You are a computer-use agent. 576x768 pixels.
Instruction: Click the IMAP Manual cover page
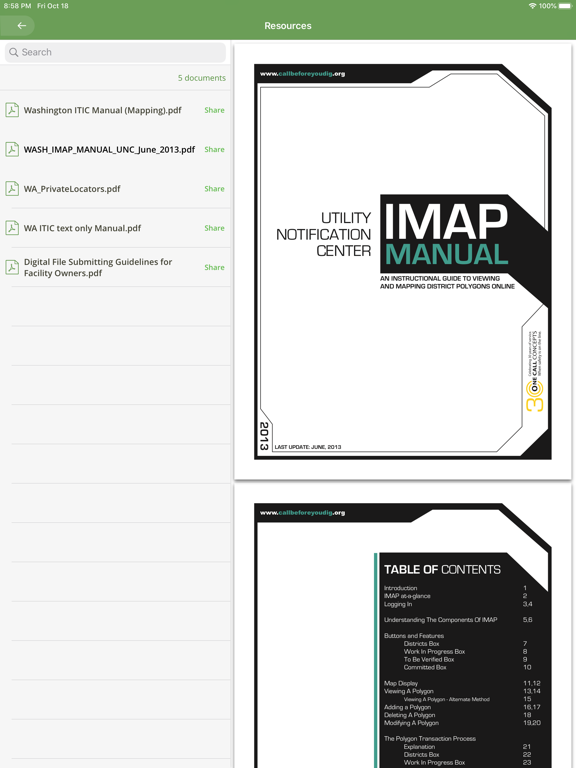point(403,262)
